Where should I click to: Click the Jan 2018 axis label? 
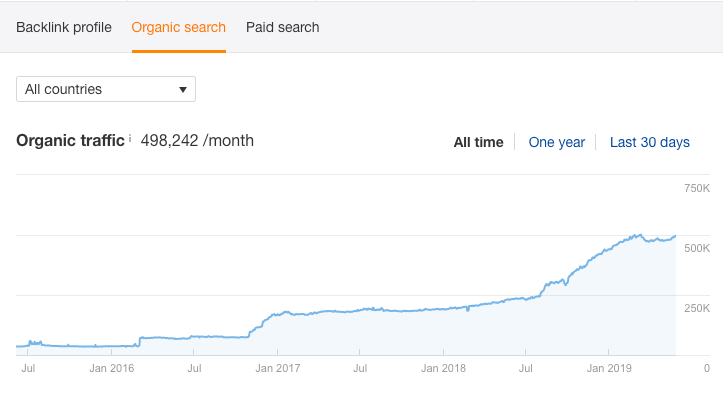(x=443, y=368)
